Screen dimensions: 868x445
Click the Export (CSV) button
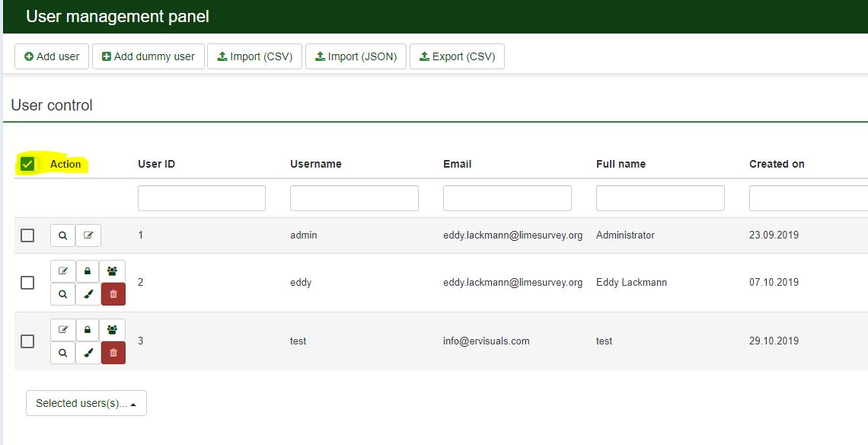coord(457,56)
